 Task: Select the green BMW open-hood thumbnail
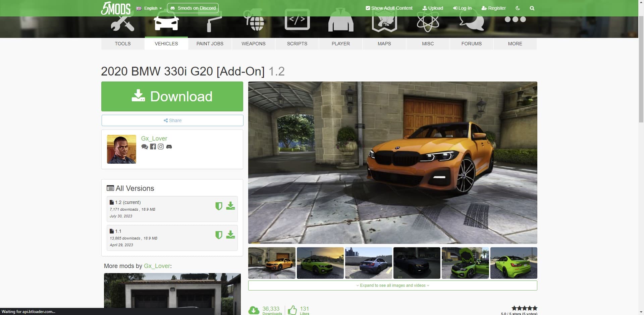[465, 263]
